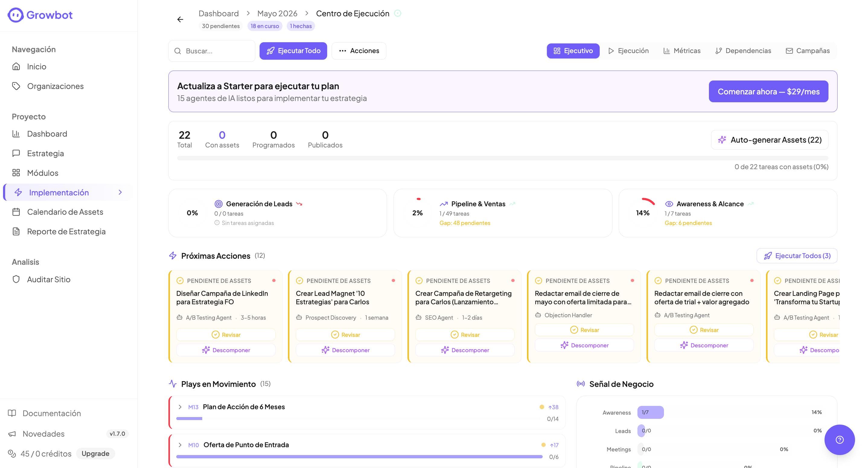The image size is (868, 468).
Task: Click the assets progress bar under Total
Action: click(x=503, y=158)
